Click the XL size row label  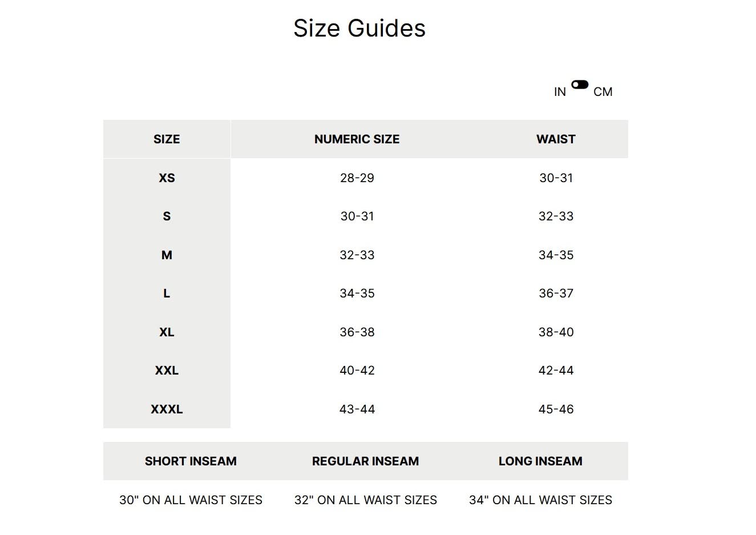tap(167, 332)
